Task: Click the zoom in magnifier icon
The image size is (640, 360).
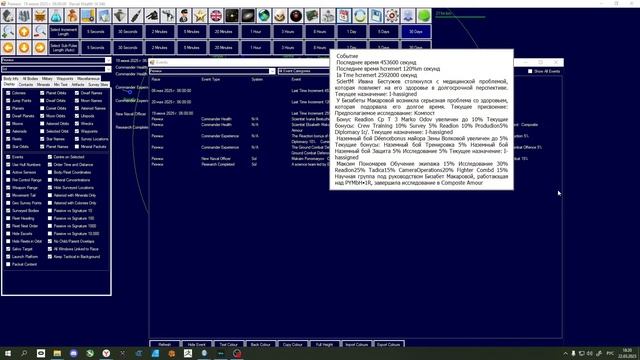Action: (8, 31)
